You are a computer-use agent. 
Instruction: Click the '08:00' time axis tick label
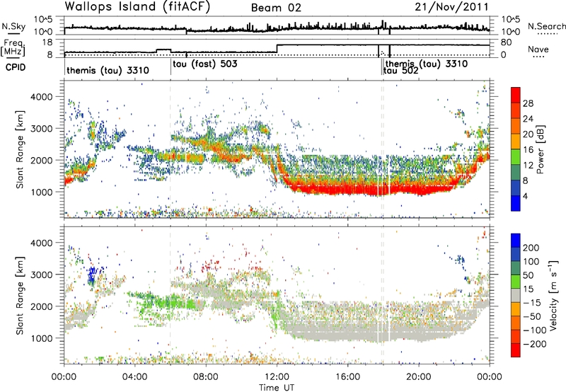coord(206,377)
